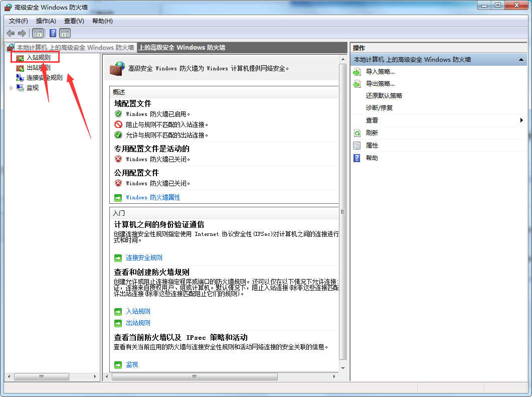Screen dimensions: 532x397
Task: Collapse the actions section using the header arrow
Action: tap(521, 60)
